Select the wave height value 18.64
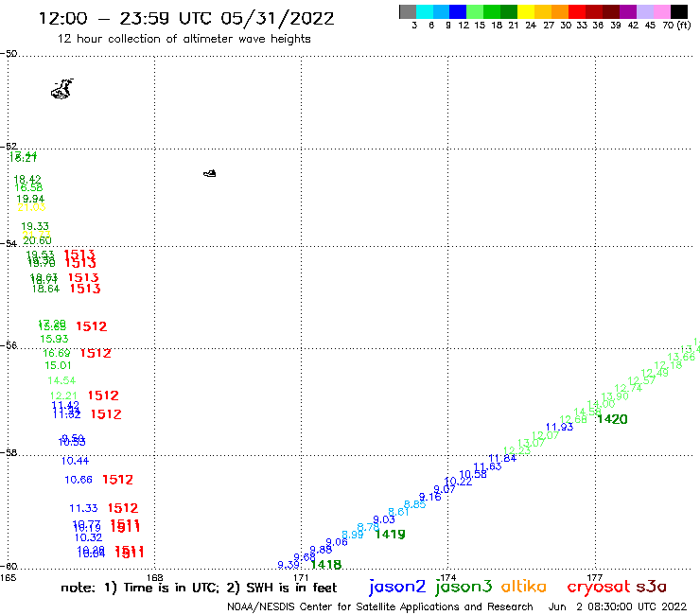Image resolution: width=700 pixels, height=615 pixels. pos(45,289)
